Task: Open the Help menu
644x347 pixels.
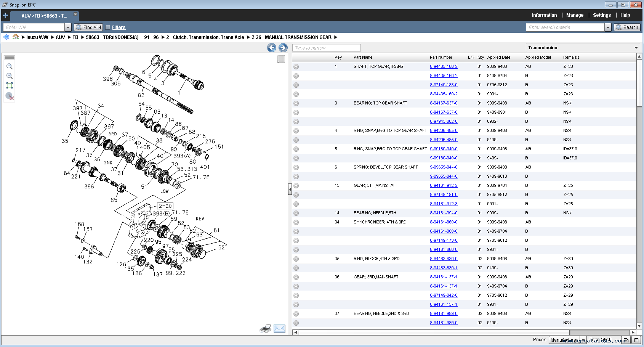Action: [x=625, y=15]
